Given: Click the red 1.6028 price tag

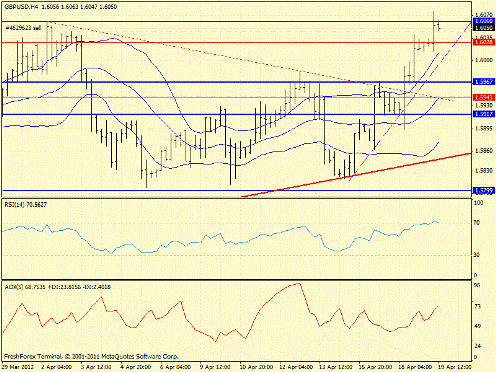Looking at the screenshot, I should point(484,42).
